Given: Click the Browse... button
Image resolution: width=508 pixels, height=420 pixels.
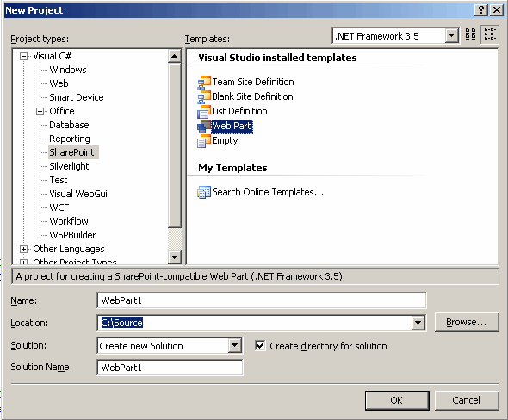Looking at the screenshot, I should [x=467, y=322].
